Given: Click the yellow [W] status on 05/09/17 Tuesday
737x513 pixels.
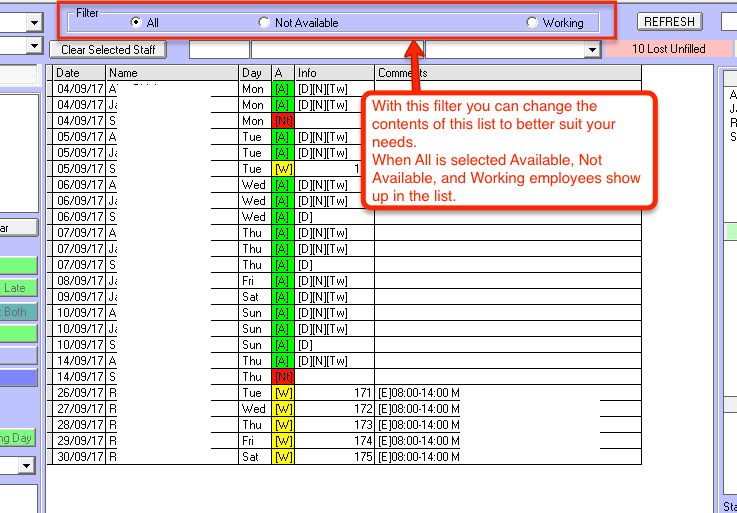Looking at the screenshot, I should (x=282, y=169).
